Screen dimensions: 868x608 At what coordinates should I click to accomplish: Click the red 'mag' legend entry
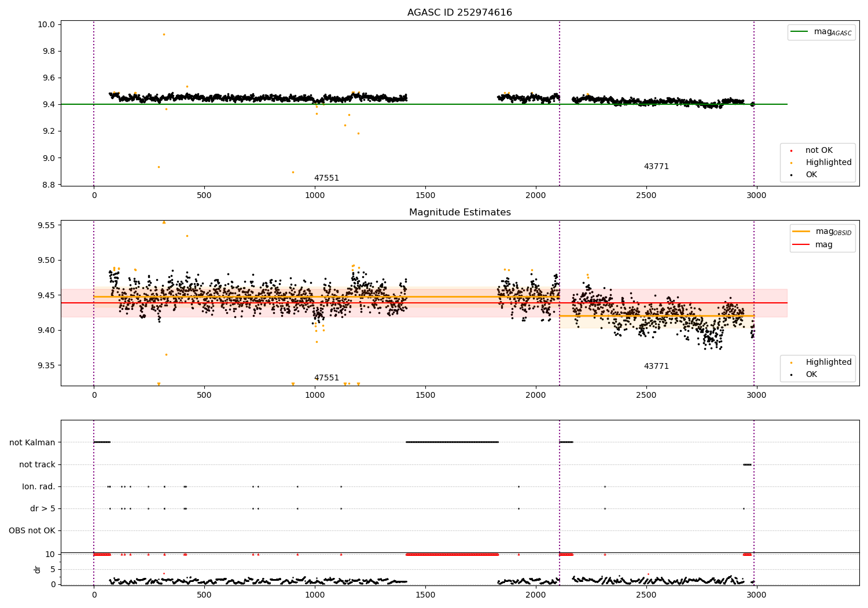pyautogui.click(x=813, y=244)
